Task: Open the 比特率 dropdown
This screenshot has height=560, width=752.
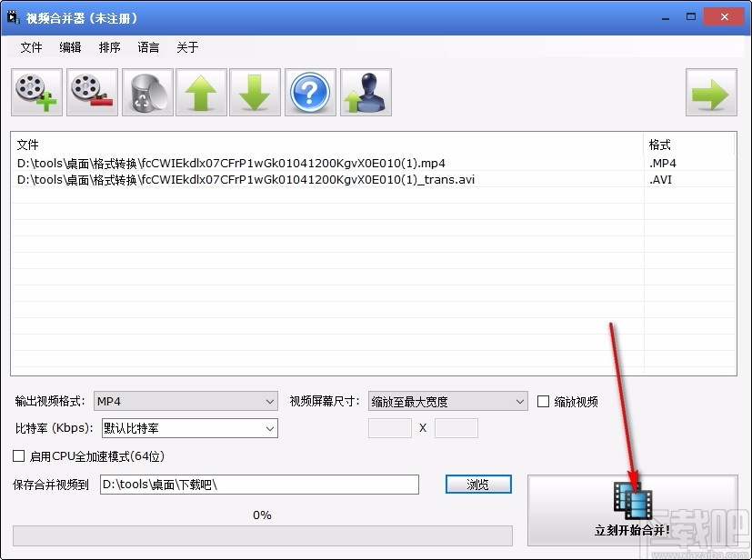Action: coord(269,428)
